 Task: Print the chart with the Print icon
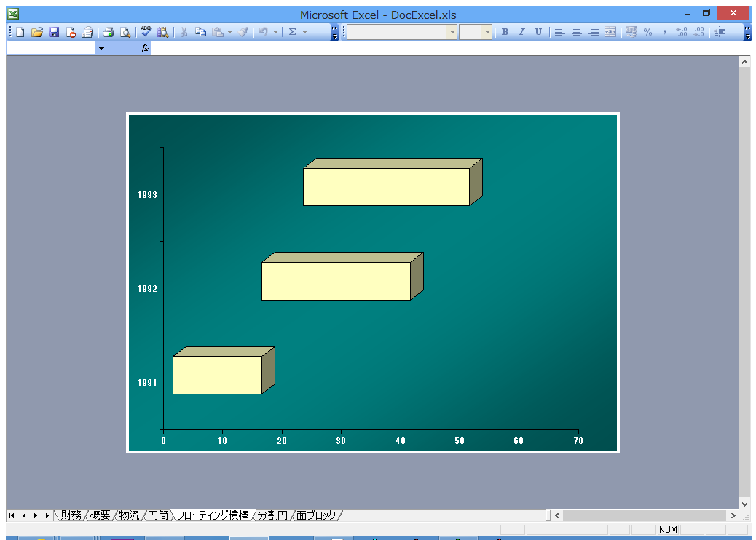pos(108,32)
